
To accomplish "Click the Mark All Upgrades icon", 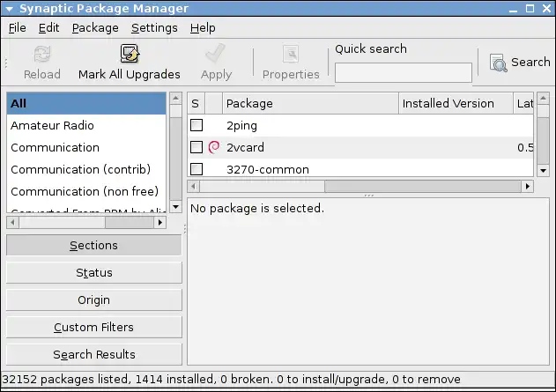I will tap(130, 54).
